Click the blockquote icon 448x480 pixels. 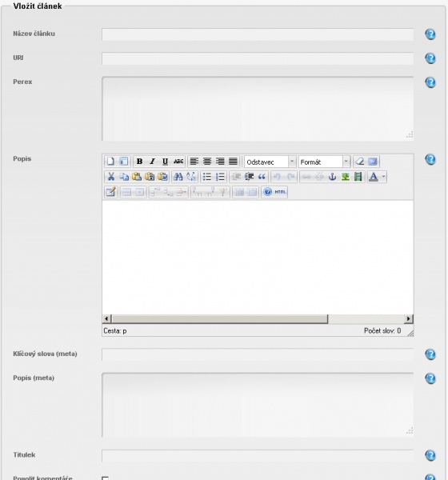262,177
